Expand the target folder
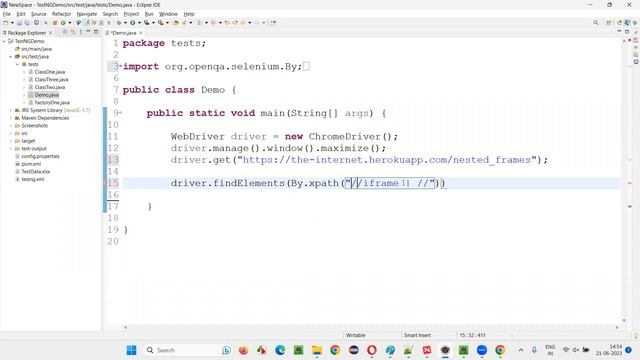The image size is (640, 360). (x=11, y=141)
